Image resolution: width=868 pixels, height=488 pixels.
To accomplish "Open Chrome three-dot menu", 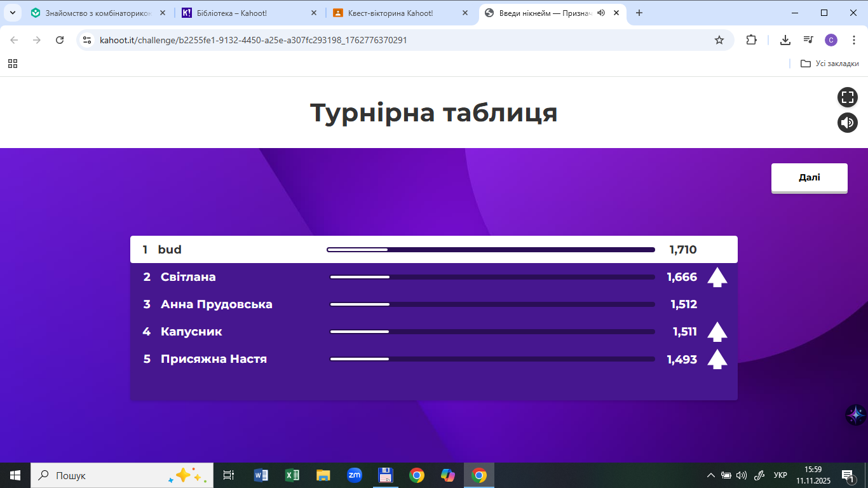I will point(853,40).
